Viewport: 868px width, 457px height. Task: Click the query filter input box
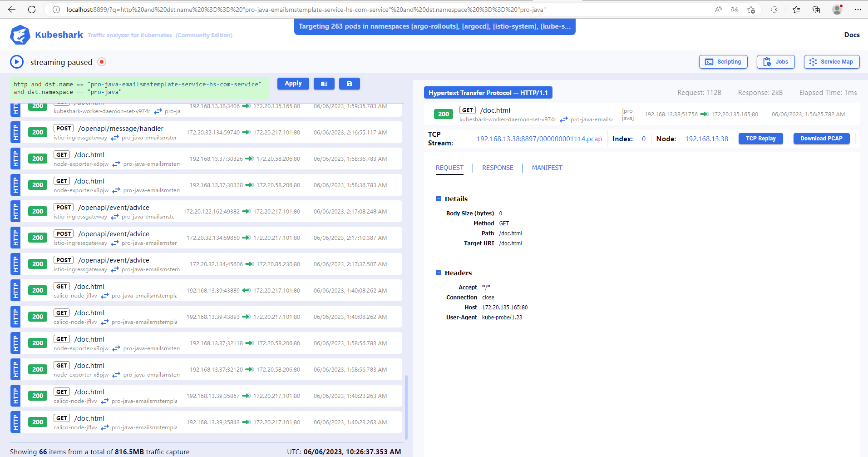140,88
